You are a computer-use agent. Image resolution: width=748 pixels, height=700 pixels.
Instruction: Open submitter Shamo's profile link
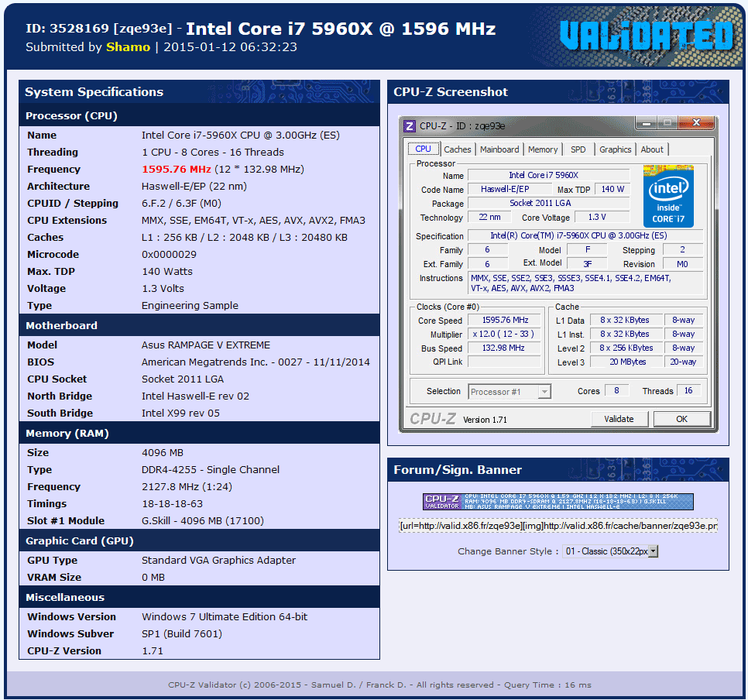coord(129,47)
